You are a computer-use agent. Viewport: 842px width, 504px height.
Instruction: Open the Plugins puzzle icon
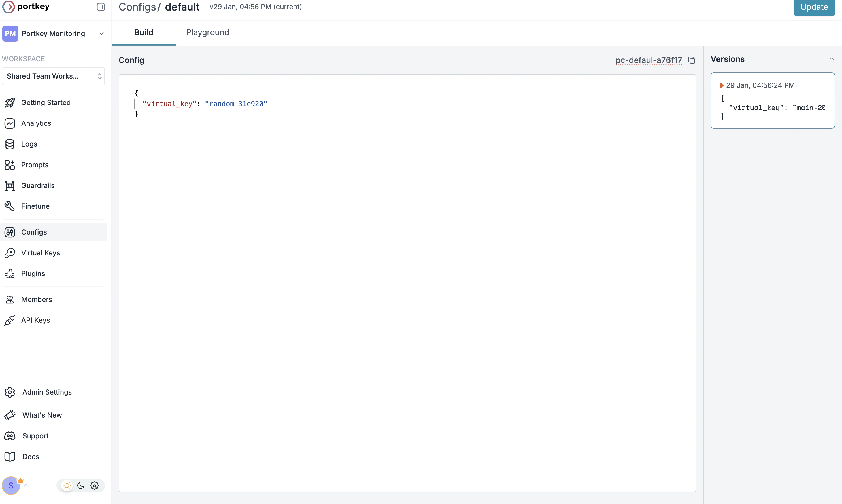click(10, 273)
